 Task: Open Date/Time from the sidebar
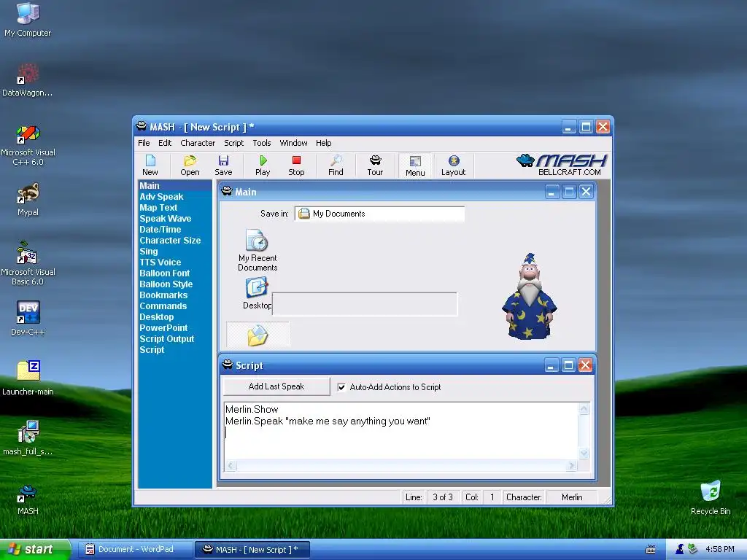click(x=160, y=230)
